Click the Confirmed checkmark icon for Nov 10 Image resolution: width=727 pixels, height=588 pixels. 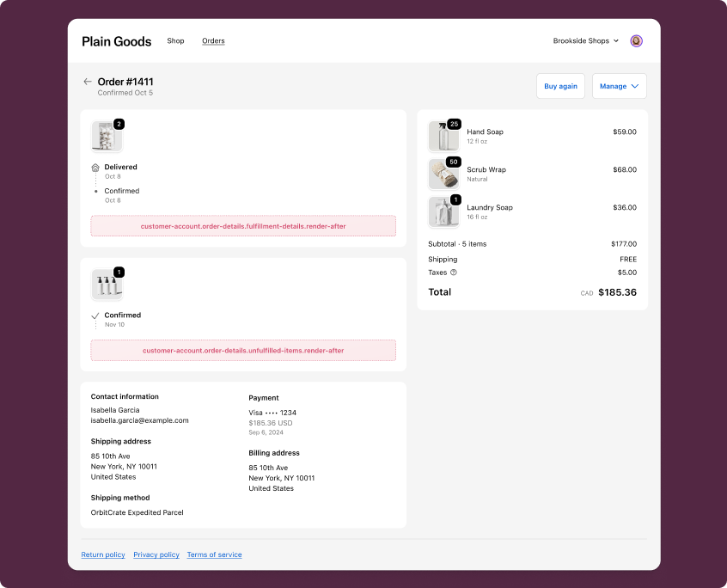click(95, 315)
